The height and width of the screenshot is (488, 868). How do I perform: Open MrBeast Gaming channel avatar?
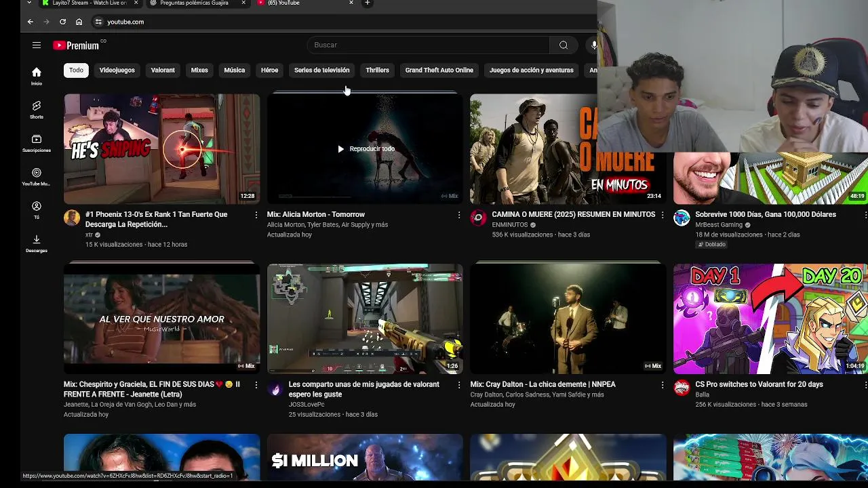pyautogui.click(x=682, y=218)
